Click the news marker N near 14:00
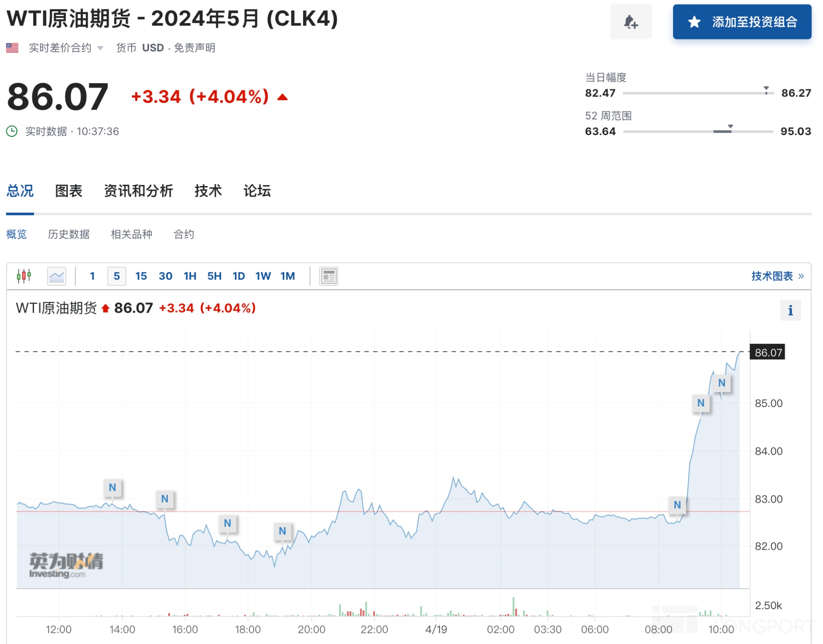 112,487
